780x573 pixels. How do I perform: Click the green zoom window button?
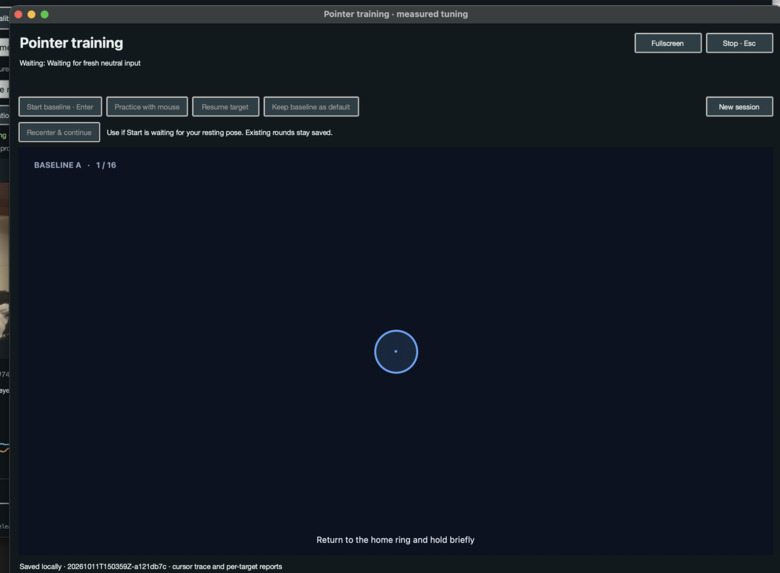point(44,14)
